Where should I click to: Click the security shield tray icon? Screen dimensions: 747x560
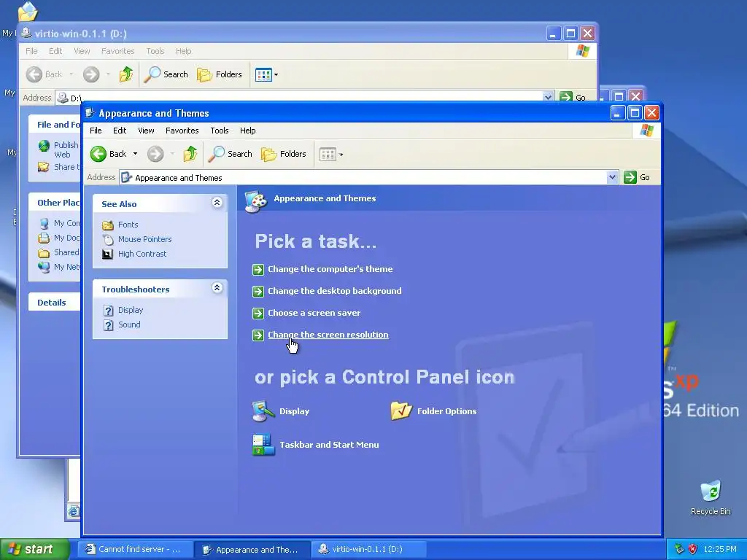(x=693, y=549)
